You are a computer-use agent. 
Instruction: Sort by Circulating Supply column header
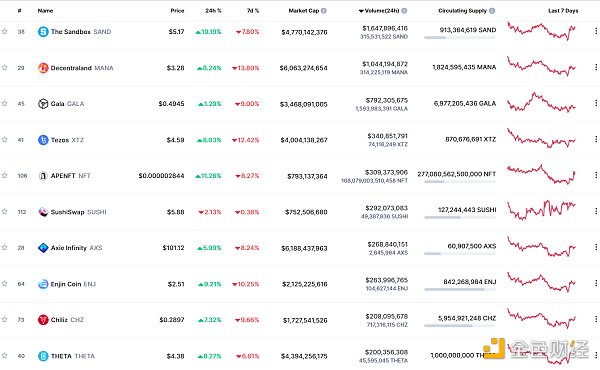(462, 11)
